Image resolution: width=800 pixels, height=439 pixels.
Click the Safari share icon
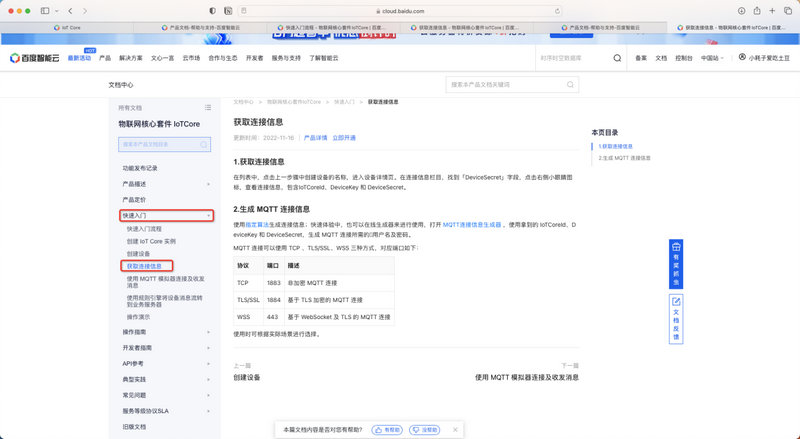click(x=757, y=11)
